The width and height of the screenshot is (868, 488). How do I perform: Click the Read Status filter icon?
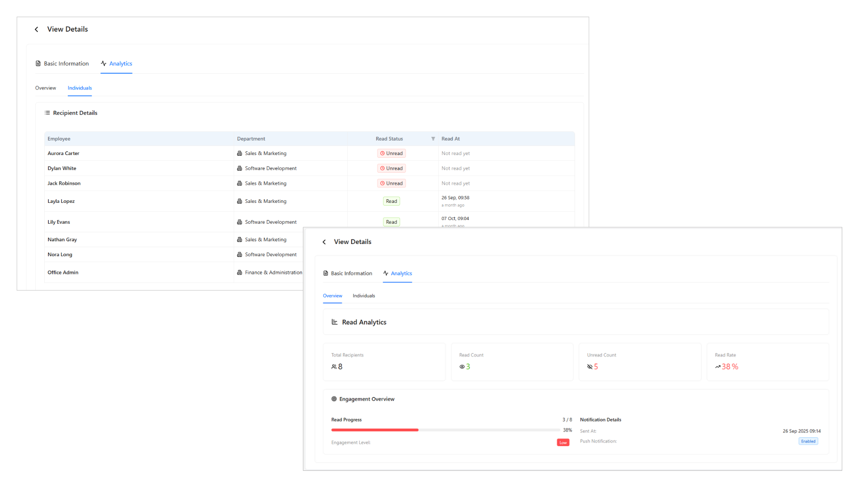pyautogui.click(x=433, y=139)
